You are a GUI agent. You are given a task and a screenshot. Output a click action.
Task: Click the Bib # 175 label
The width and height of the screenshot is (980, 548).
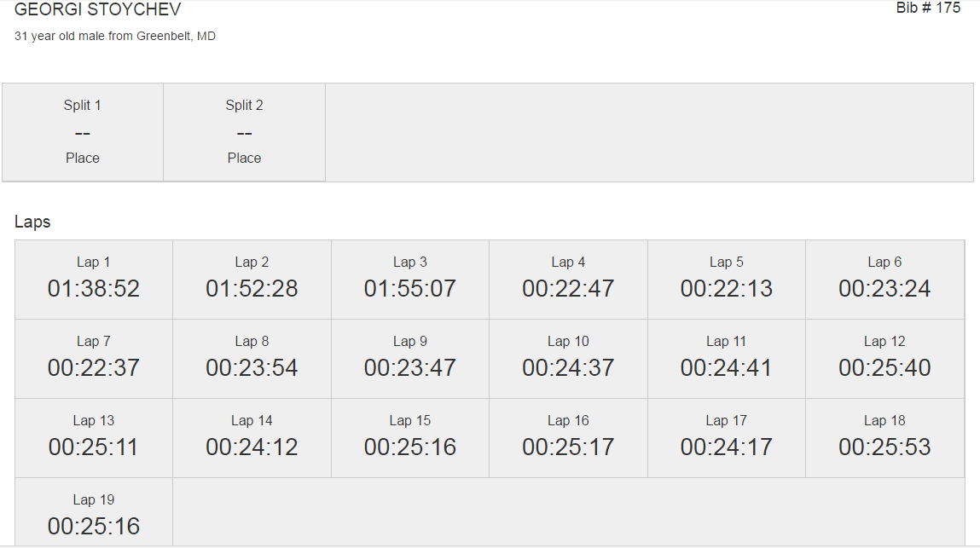(x=928, y=9)
